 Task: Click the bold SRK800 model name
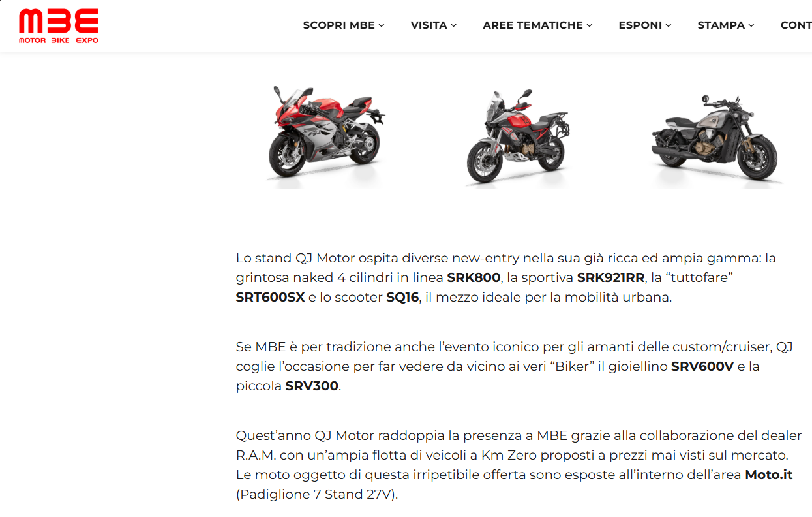474,277
